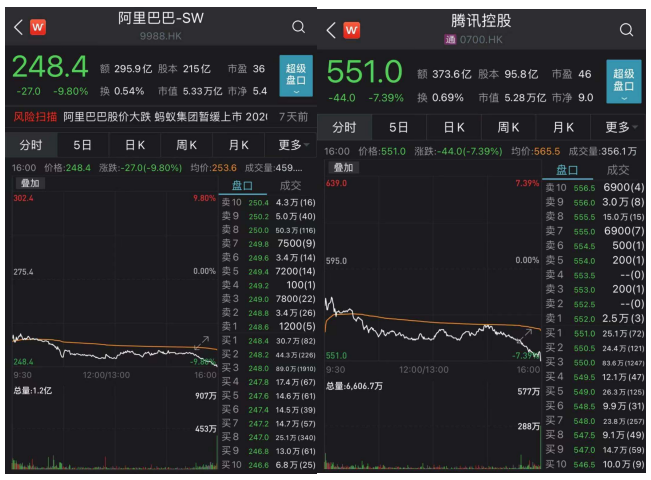Expand the Alibaba intraday chart with the arrow icon

(x=202, y=342)
